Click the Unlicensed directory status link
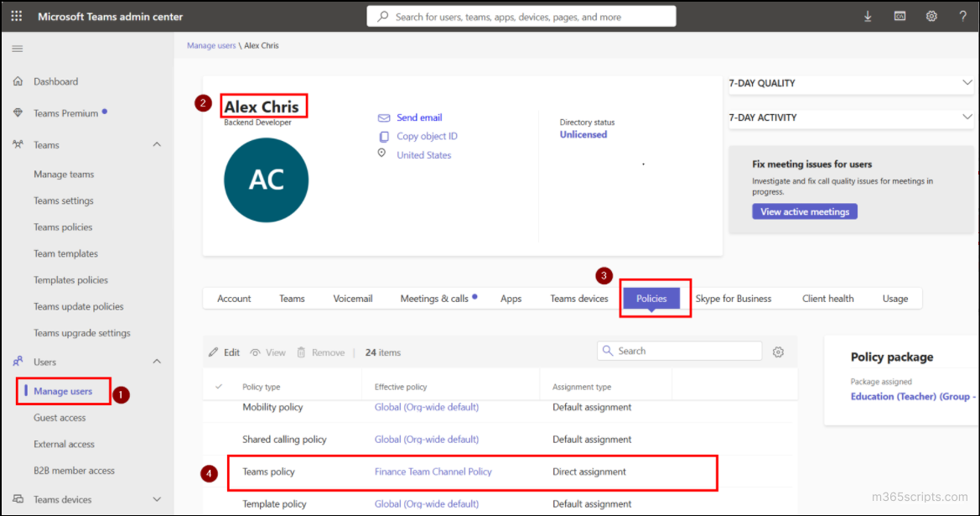The image size is (980, 516). pyautogui.click(x=583, y=134)
